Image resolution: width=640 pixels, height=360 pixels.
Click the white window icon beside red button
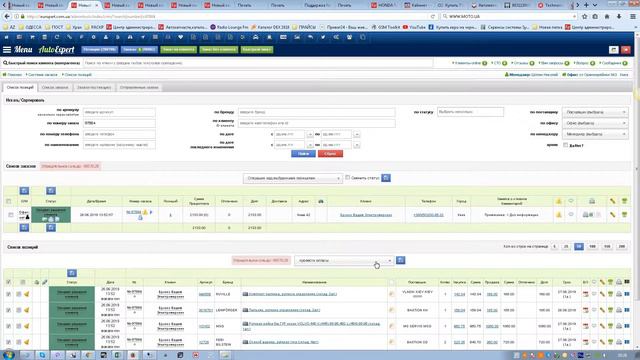pyautogui.click(x=613, y=49)
